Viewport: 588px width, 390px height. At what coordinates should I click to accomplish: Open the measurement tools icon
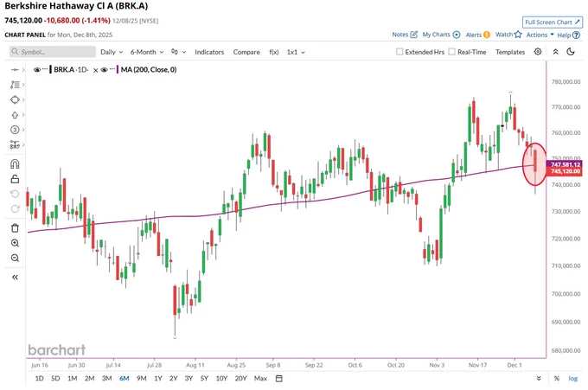(15, 144)
